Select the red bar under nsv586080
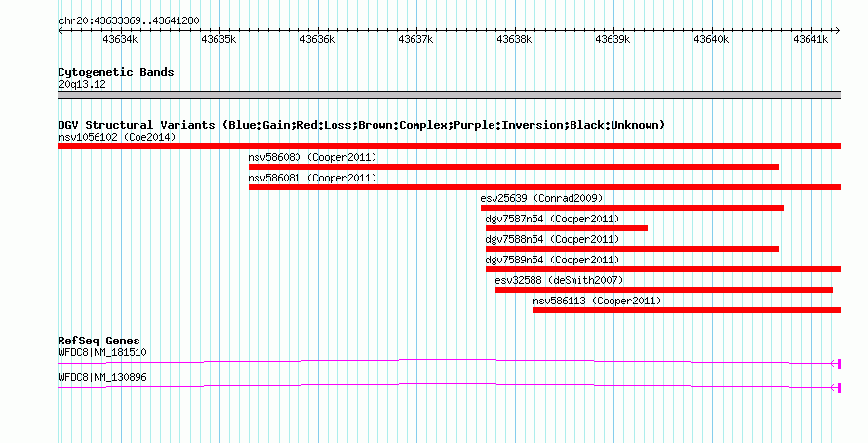868x443 pixels. pyautogui.click(x=514, y=167)
